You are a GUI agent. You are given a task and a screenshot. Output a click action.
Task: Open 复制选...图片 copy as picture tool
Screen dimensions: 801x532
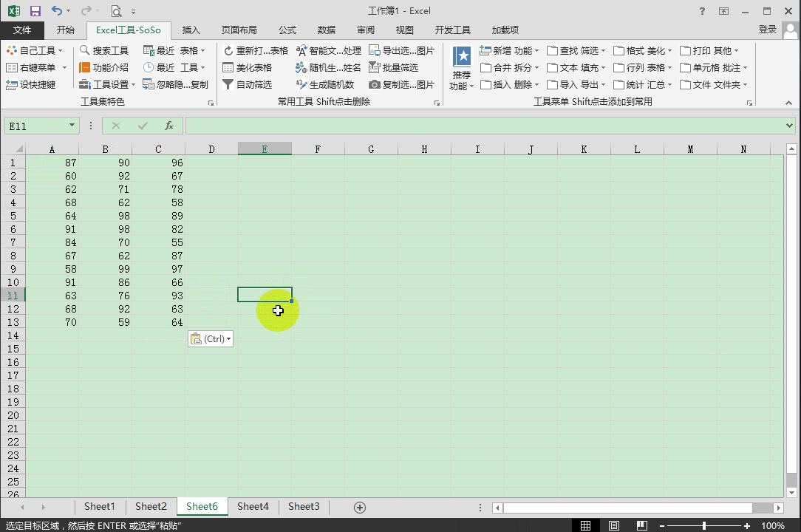point(401,84)
